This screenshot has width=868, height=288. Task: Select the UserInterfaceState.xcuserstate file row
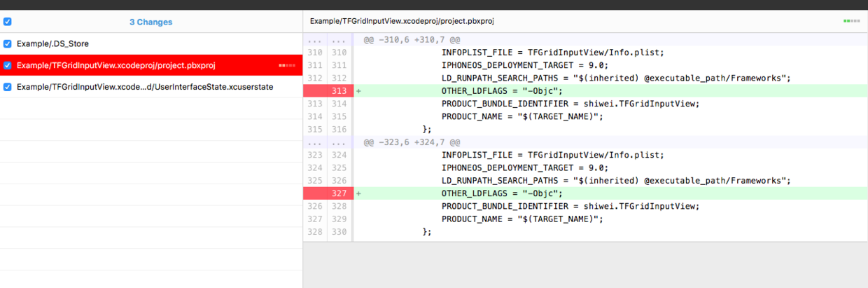pyautogui.click(x=151, y=87)
